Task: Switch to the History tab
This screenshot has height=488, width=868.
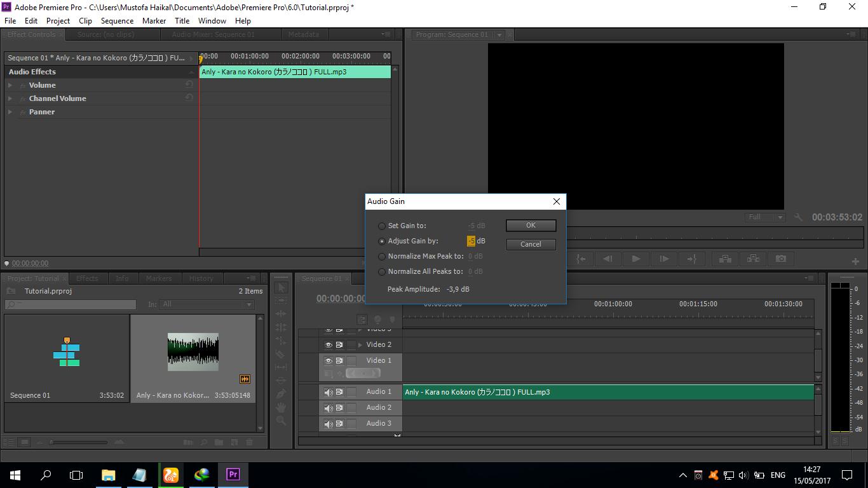Action: click(201, 278)
